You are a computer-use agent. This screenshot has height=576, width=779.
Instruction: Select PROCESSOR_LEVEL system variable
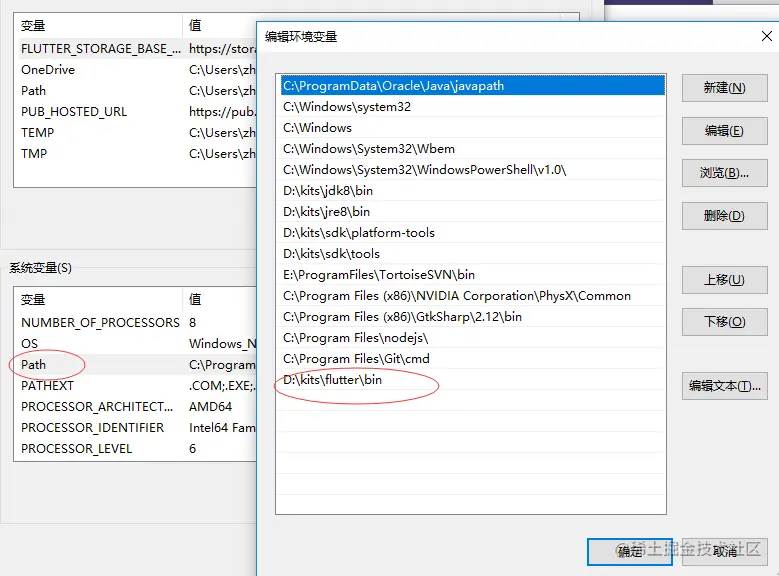[136, 448]
